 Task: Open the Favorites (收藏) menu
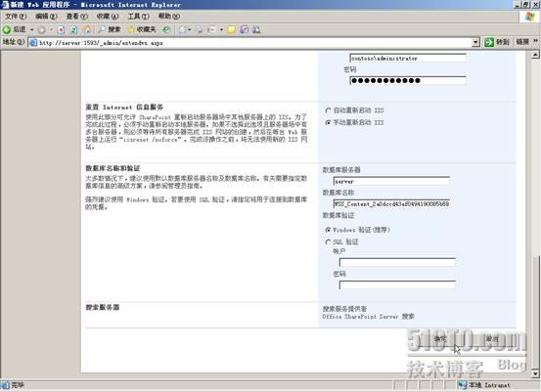(108, 17)
